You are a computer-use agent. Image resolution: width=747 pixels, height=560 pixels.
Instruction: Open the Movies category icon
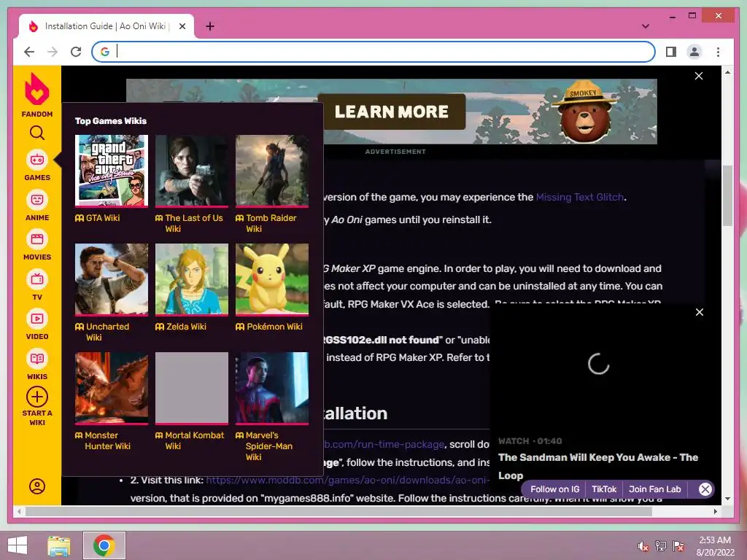[36, 239]
